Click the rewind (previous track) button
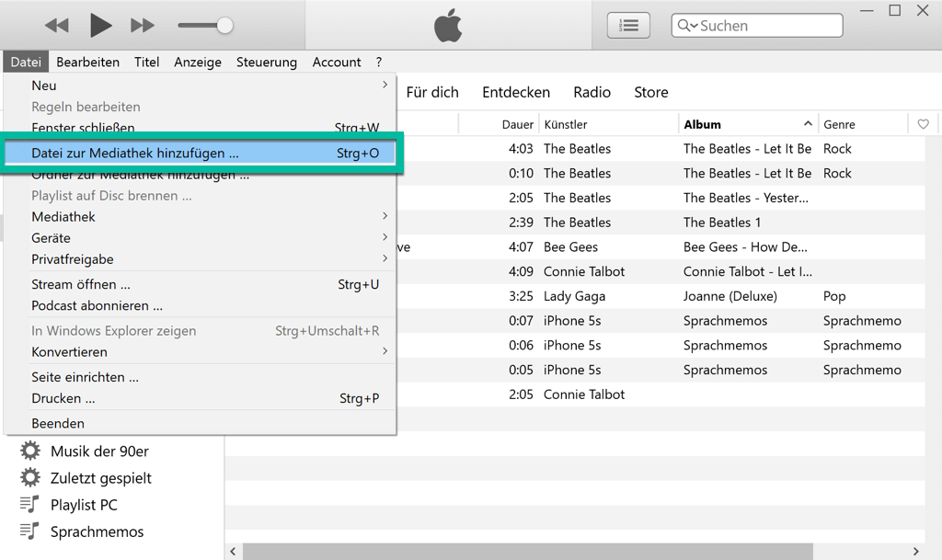942x560 pixels. (57, 26)
